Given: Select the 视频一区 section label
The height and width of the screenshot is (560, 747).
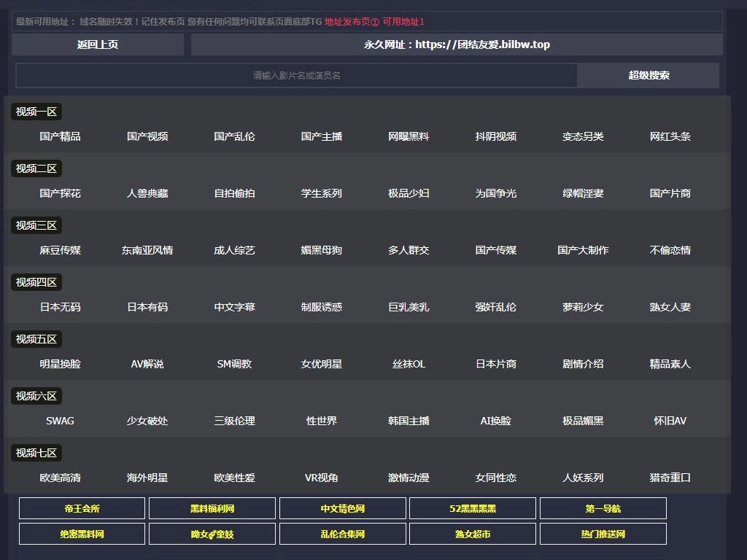Looking at the screenshot, I should [36, 112].
